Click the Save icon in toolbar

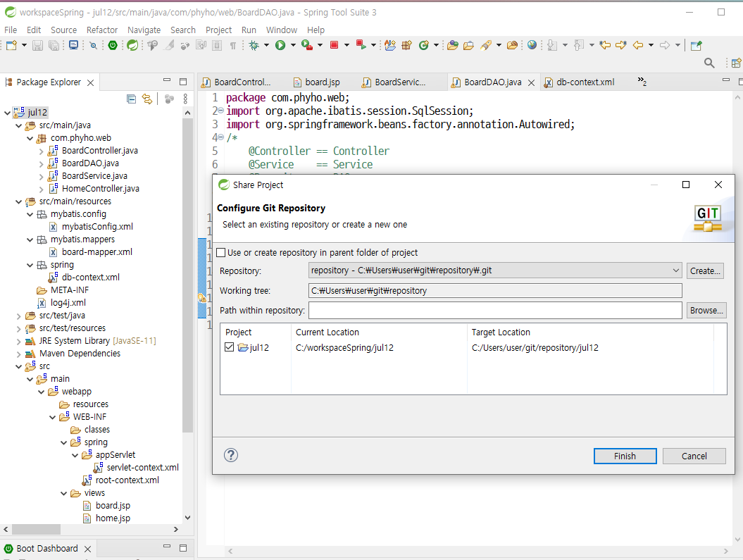(37, 46)
